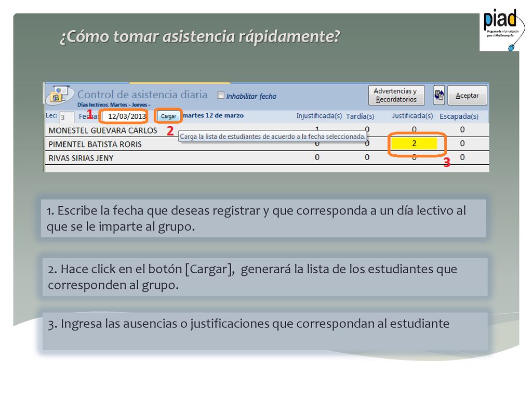Click the Aceptar button
This screenshot has height=399, width=532.
point(467,96)
